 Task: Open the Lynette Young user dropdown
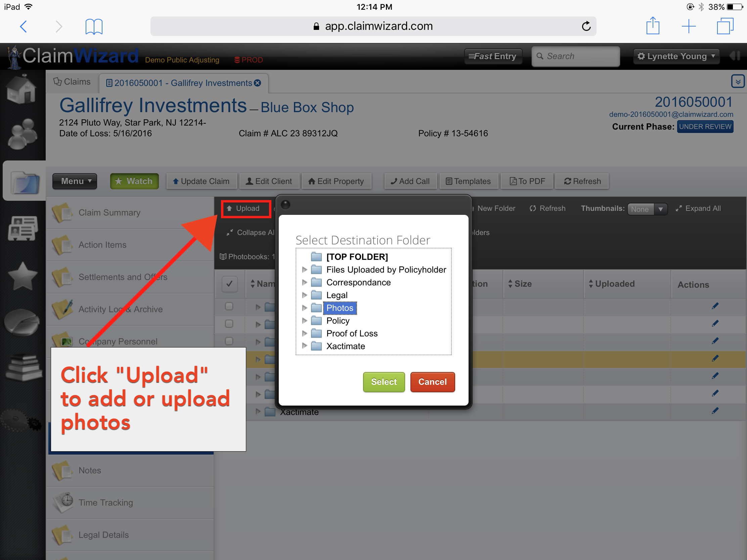pyautogui.click(x=676, y=56)
